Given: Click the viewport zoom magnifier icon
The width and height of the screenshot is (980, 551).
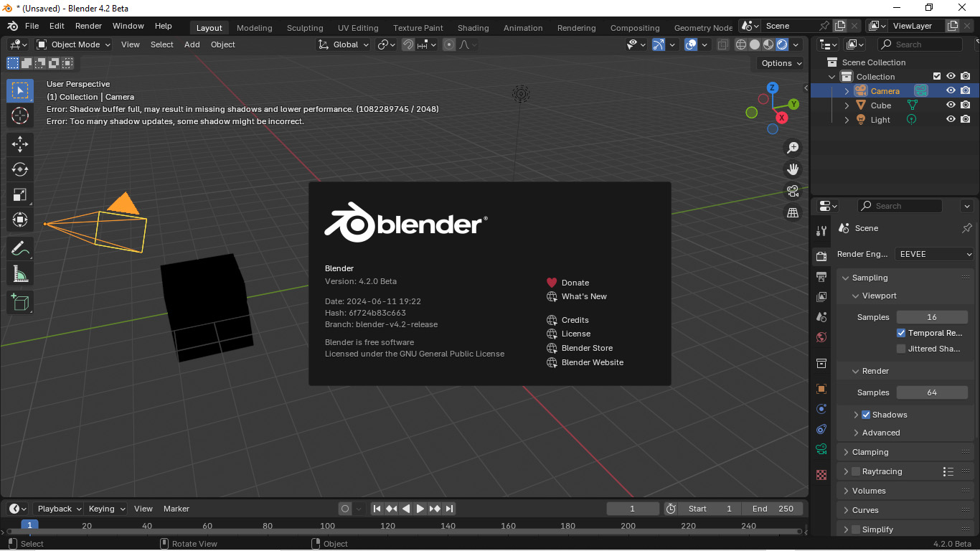Looking at the screenshot, I should pyautogui.click(x=793, y=148).
